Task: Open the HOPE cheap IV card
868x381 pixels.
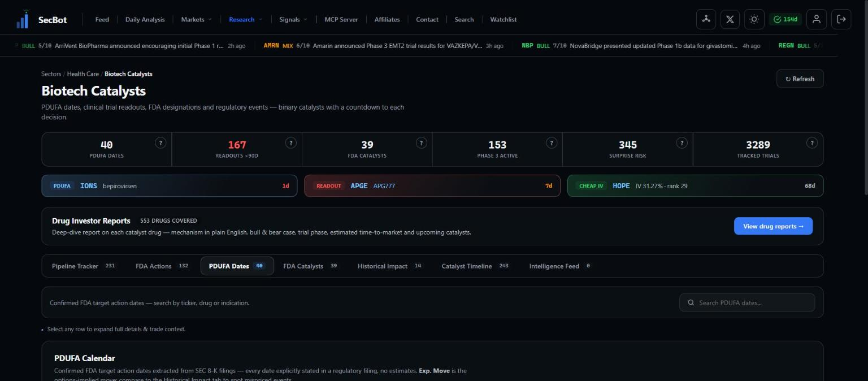Action: pyautogui.click(x=695, y=185)
